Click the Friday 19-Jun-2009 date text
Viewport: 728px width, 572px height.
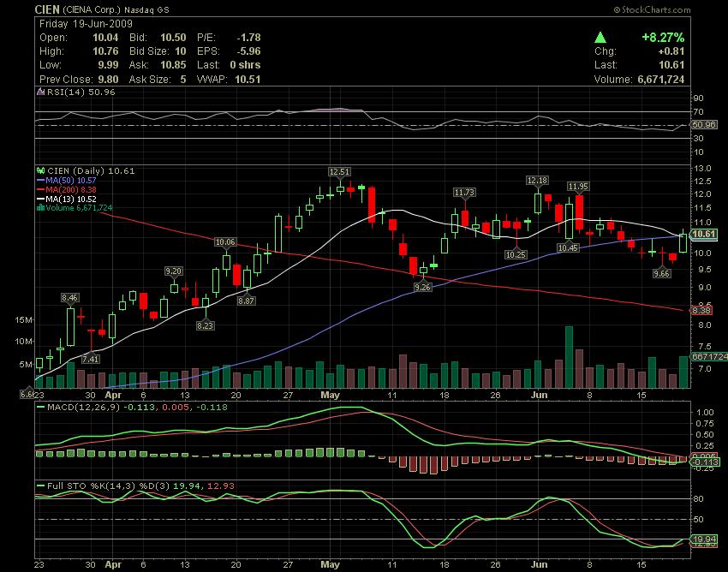pyautogui.click(x=86, y=24)
